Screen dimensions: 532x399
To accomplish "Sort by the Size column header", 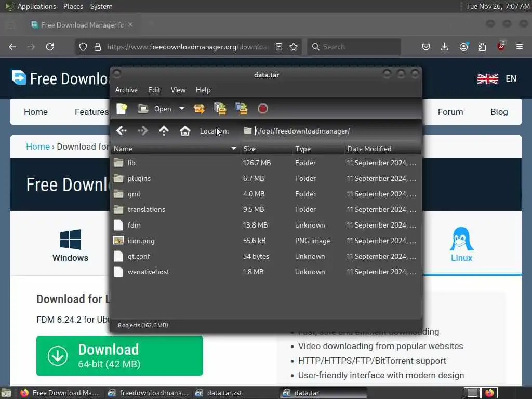I will [x=267, y=149].
